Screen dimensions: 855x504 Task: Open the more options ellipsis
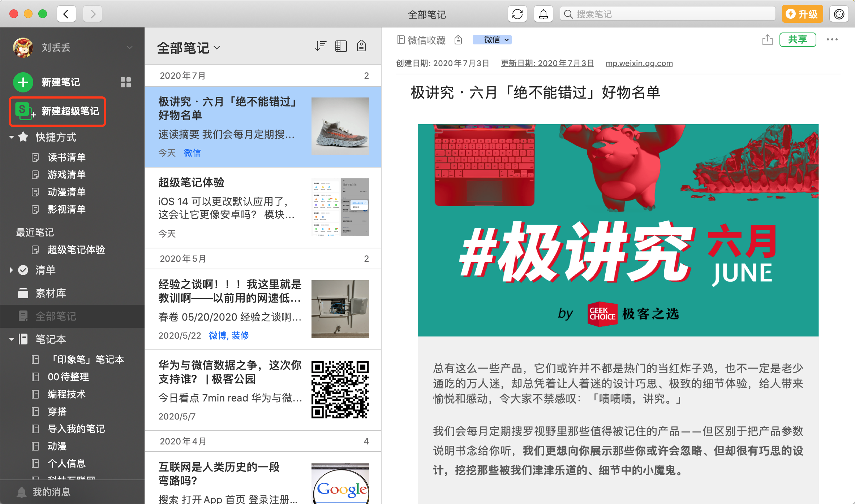[x=832, y=40]
